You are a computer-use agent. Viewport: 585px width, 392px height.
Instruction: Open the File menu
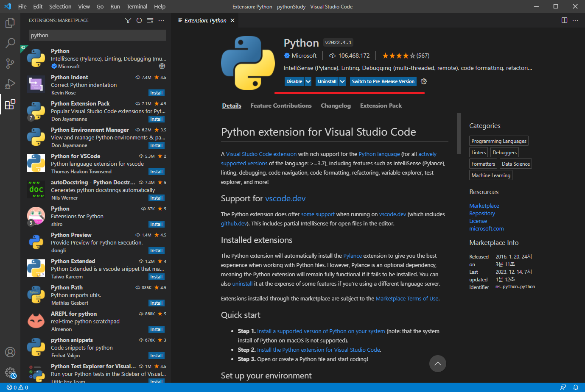coord(22,6)
